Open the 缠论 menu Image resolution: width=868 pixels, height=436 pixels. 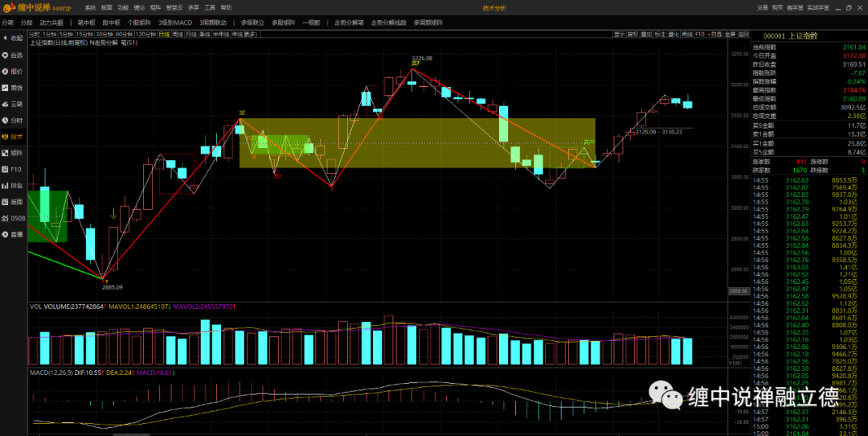tap(139, 8)
